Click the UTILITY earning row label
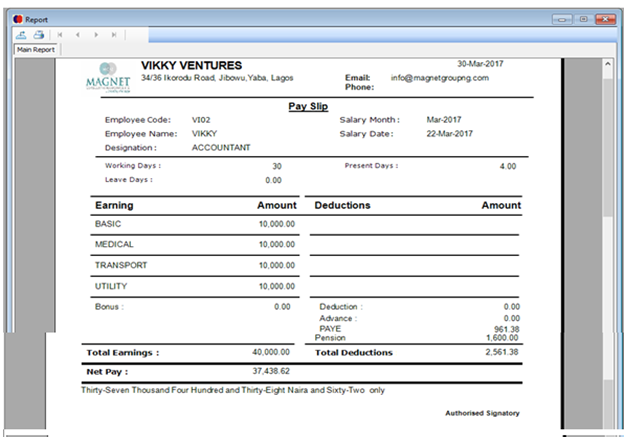Image resolution: width=624 pixels, height=437 pixels. pos(111,286)
